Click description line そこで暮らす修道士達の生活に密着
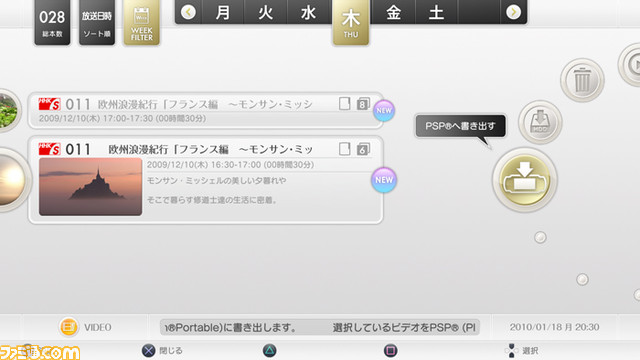 212,200
